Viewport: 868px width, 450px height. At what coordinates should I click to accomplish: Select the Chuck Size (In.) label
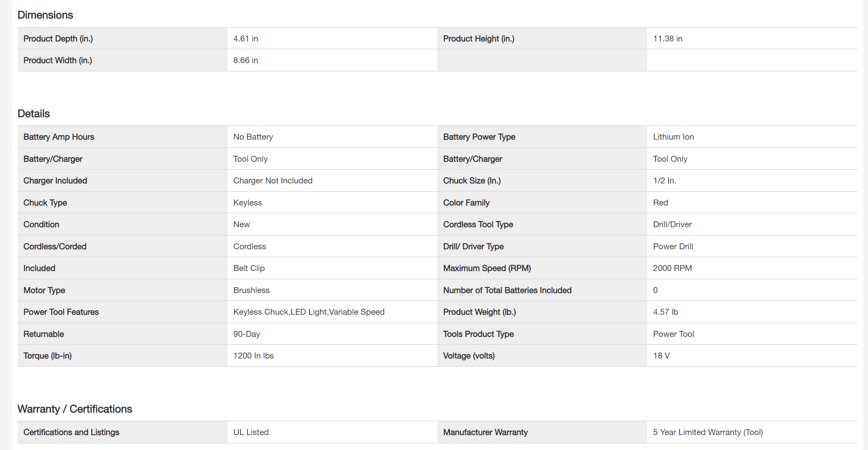click(x=472, y=181)
